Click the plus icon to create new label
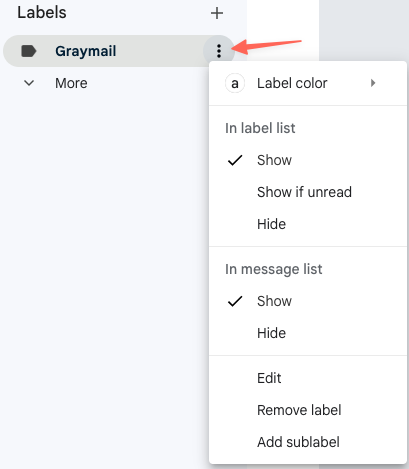The width and height of the screenshot is (409, 469). (x=217, y=13)
